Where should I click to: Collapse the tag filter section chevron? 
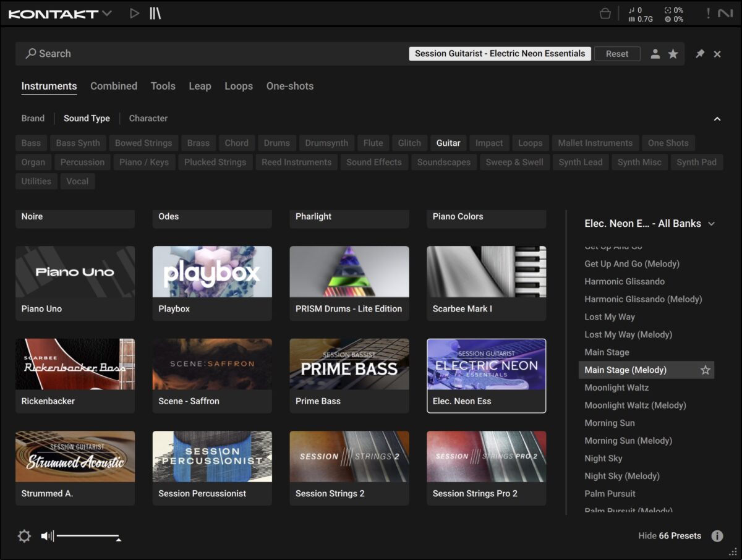717,119
